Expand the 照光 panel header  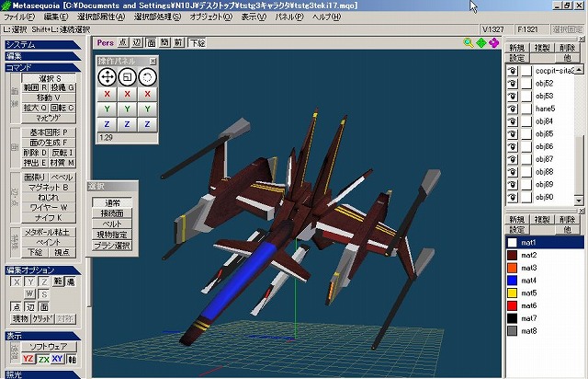43,375
